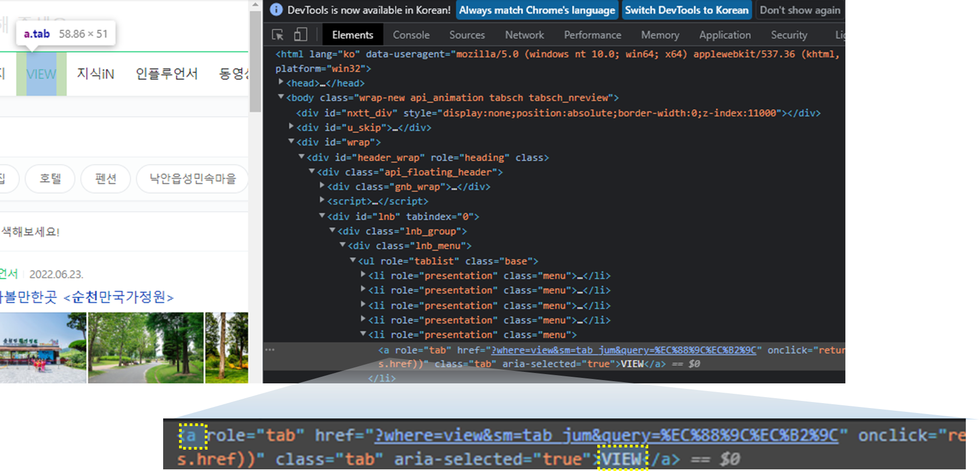Image resolution: width=980 pixels, height=471 pixels.
Task: Open the Application tab
Action: (725, 35)
